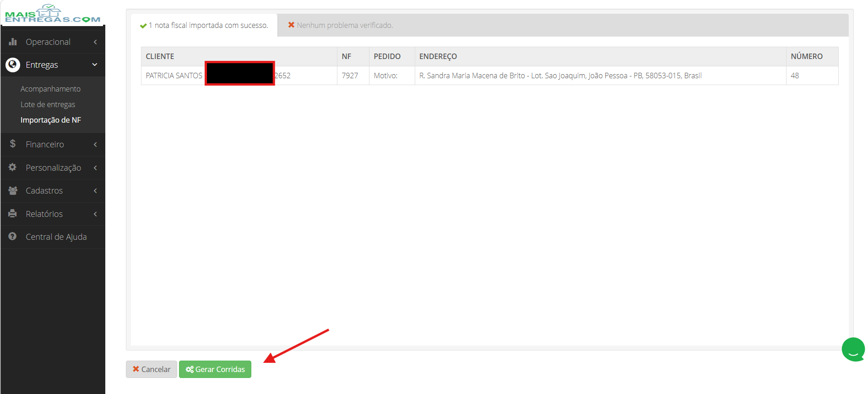The image size is (868, 394).
Task: Click the Financeiro menu label
Action: tap(45, 145)
